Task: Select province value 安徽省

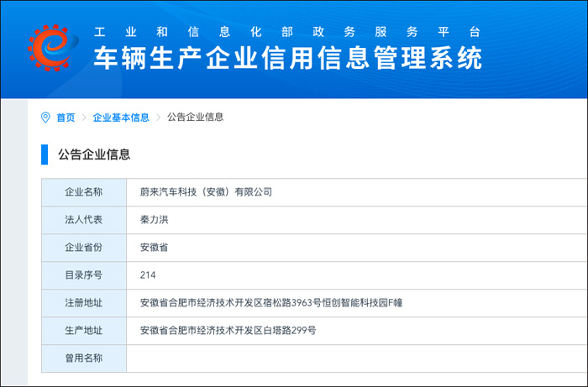Action: pyautogui.click(x=154, y=248)
